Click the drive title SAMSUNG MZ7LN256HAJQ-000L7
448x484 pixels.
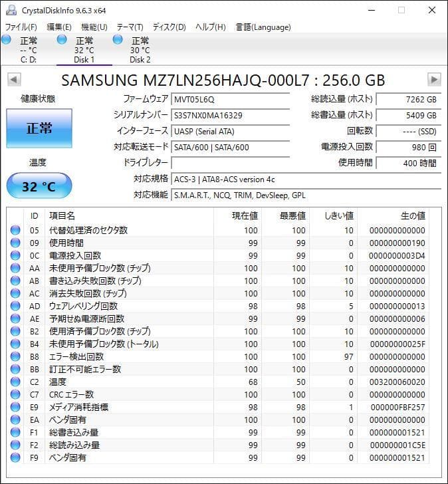click(x=185, y=80)
